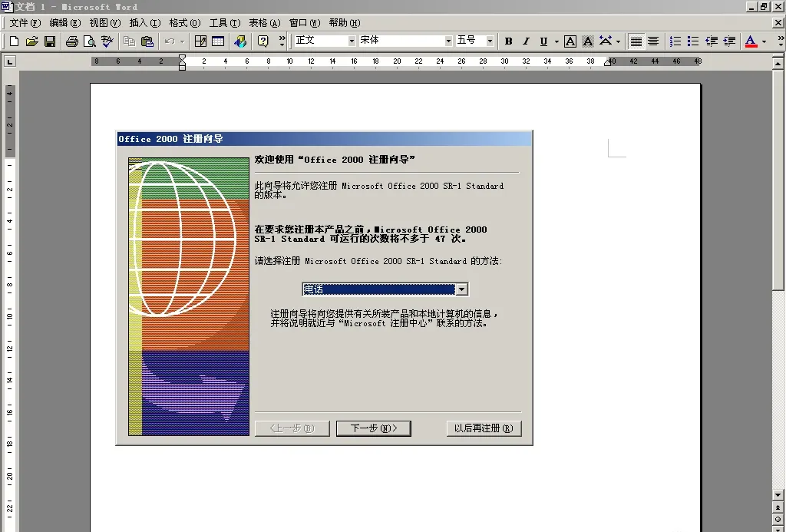Viewport: 786px width, 532px height.
Task: Toggle italic formatting
Action: [526, 41]
